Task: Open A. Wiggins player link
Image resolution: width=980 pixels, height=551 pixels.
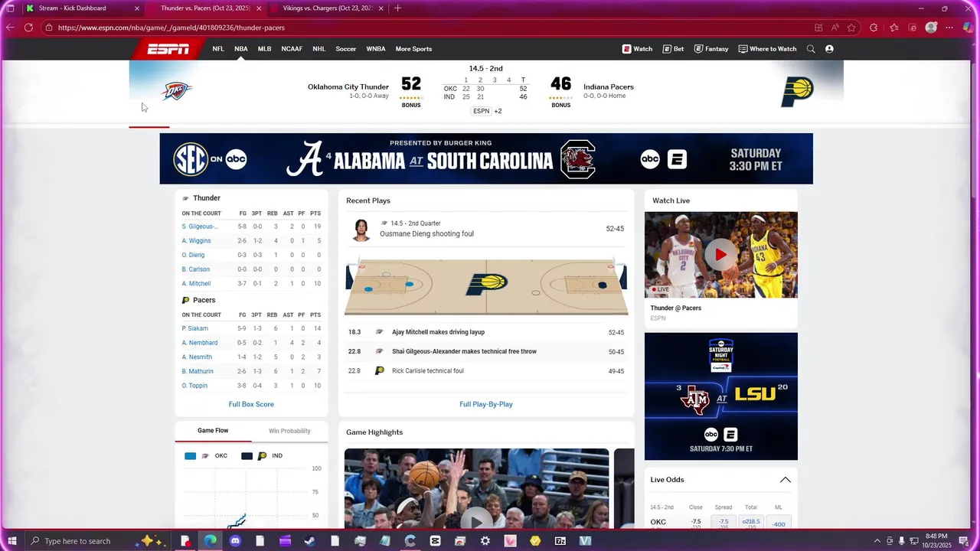Action: coord(196,241)
